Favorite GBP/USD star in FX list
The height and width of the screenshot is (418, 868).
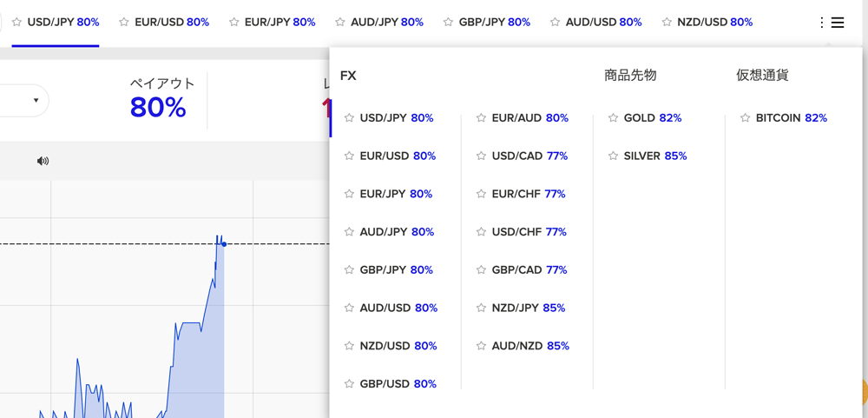(349, 383)
